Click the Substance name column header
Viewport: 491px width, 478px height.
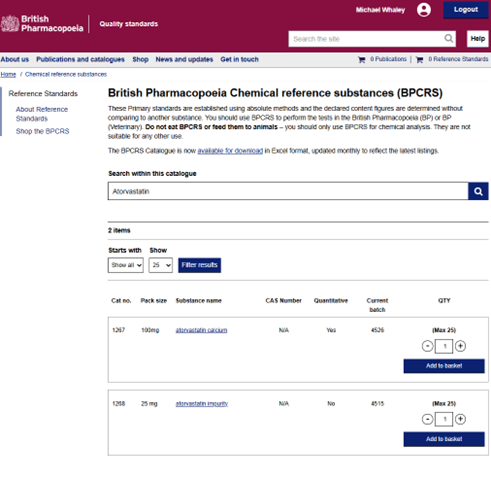click(x=199, y=301)
